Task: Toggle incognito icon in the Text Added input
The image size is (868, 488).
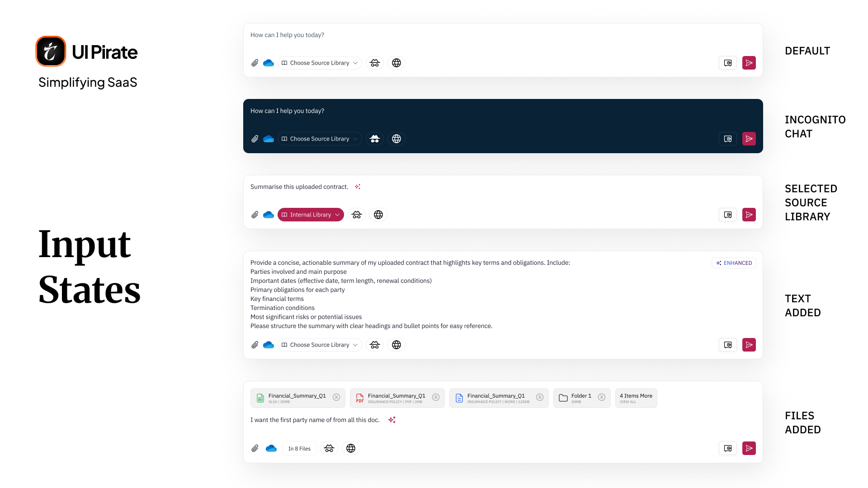Action: 375,345
